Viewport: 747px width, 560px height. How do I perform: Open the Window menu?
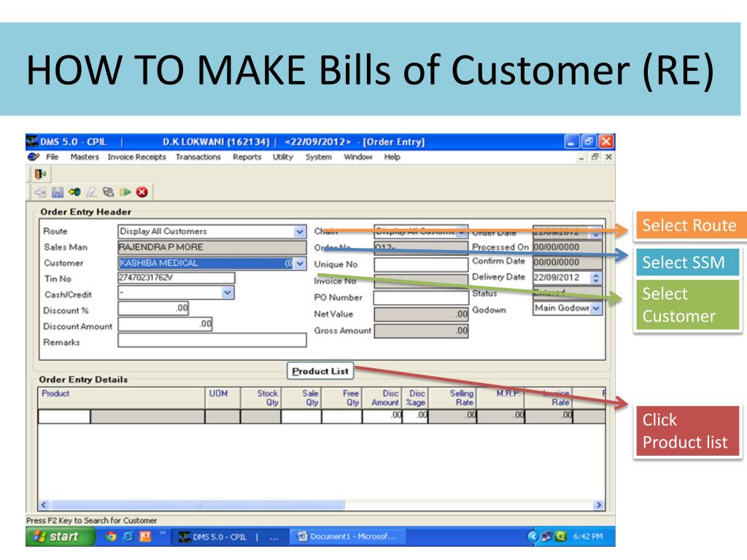357,157
